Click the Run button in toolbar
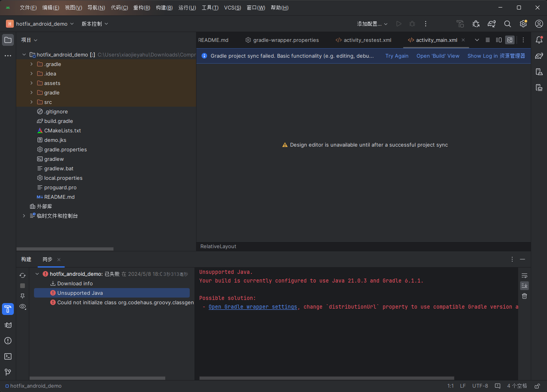 point(399,24)
